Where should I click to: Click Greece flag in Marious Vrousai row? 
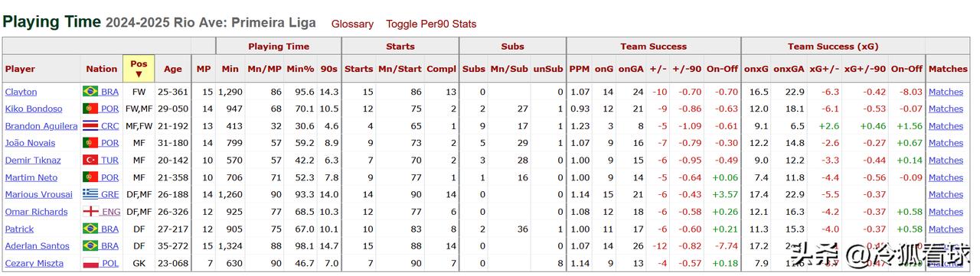(90, 194)
